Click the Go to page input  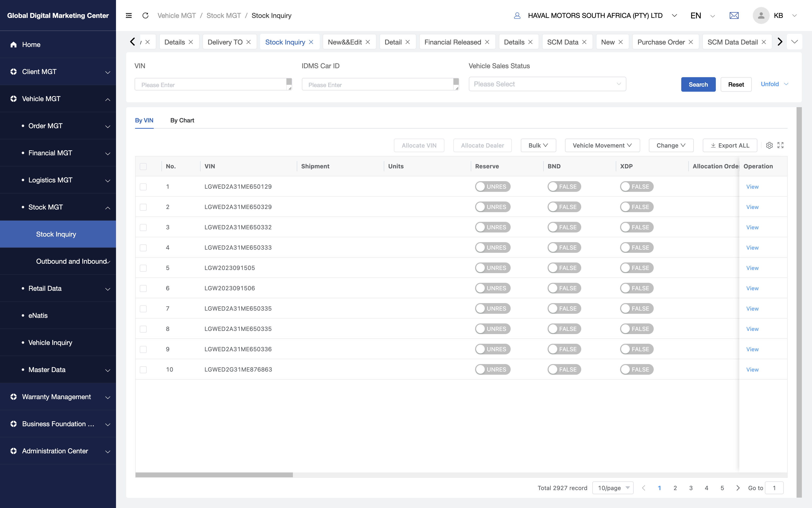tap(774, 488)
